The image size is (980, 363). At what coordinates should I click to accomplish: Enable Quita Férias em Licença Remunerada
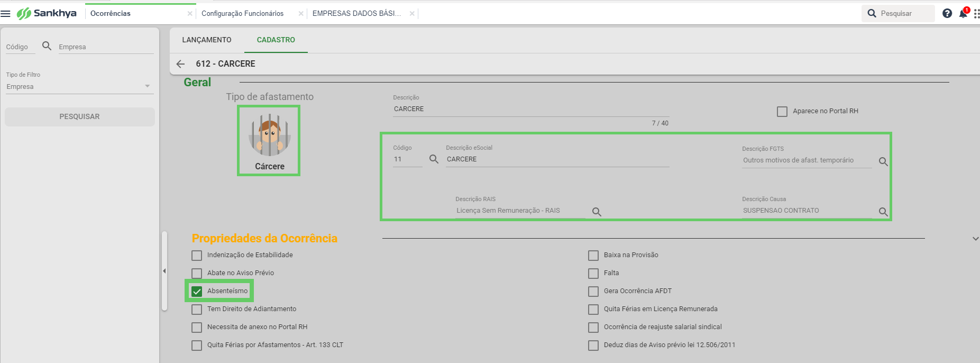point(593,310)
